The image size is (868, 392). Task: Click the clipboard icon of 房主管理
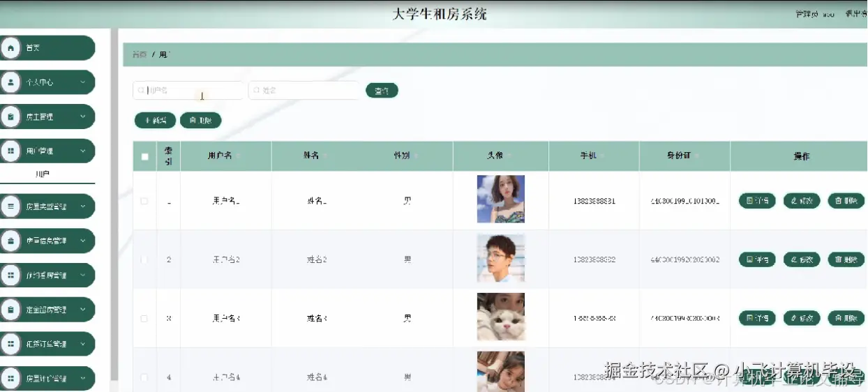pos(10,116)
